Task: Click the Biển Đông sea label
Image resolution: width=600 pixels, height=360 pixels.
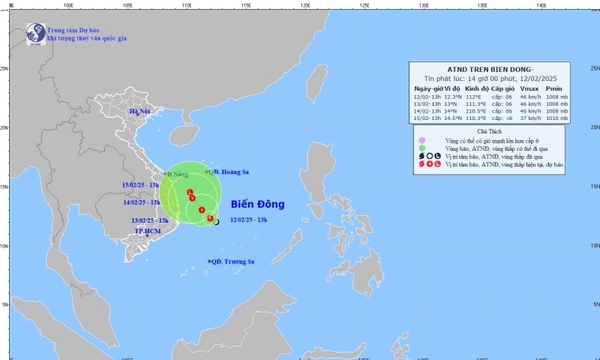Action: pyautogui.click(x=258, y=204)
